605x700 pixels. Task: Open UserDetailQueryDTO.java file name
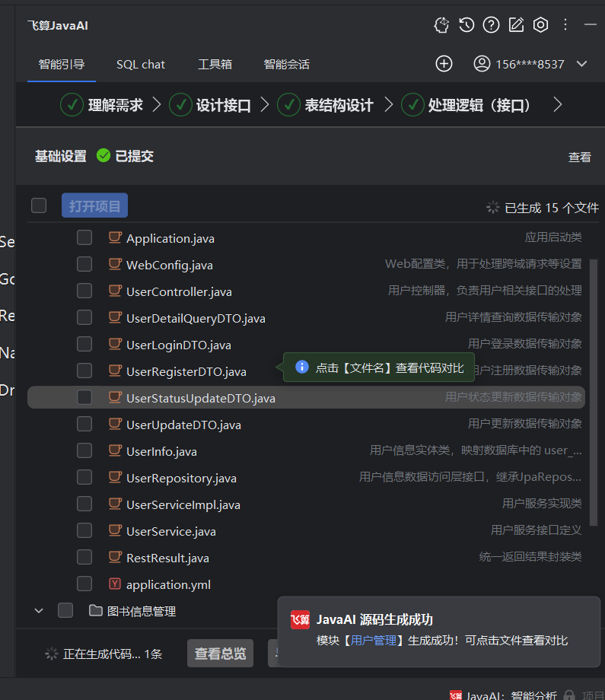coord(196,318)
